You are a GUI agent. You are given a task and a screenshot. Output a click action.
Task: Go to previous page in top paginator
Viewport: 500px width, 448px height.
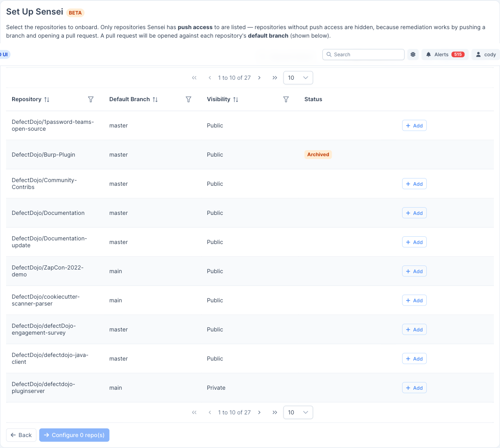[x=210, y=78]
